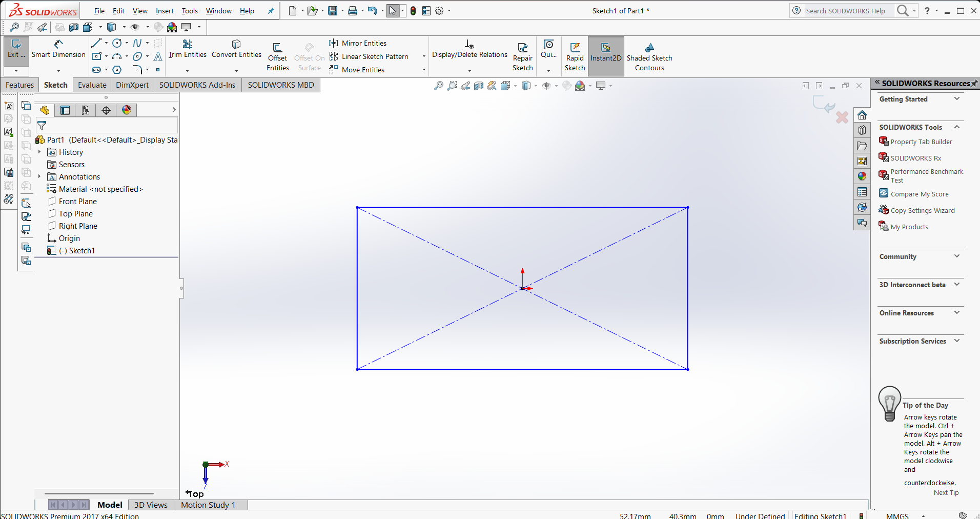Click Linear Sketch Pattern

369,56
